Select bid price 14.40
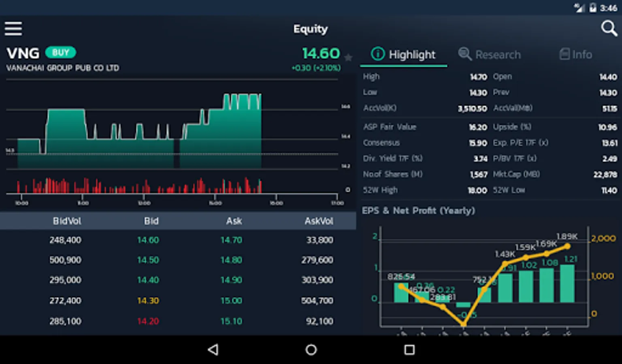Screen dimensions: 622x364 pos(148,280)
